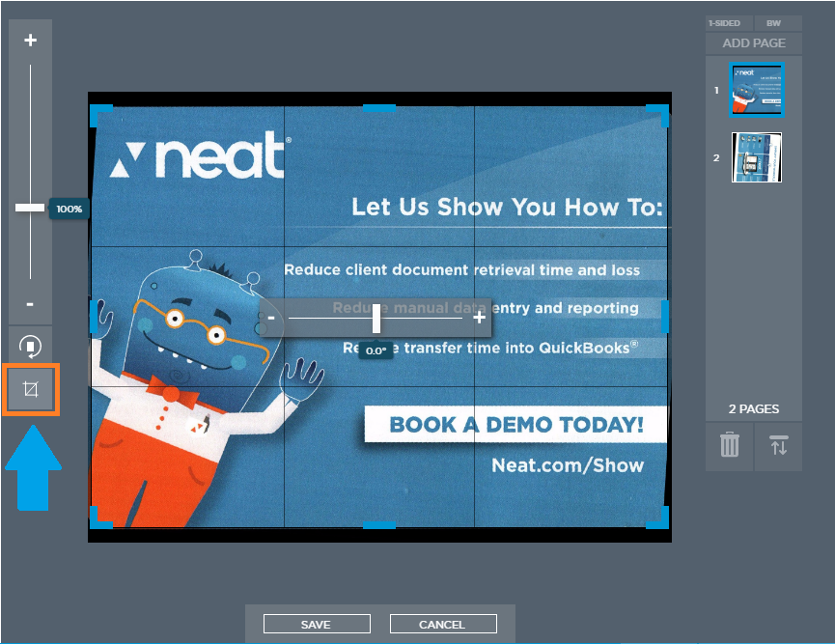
Task: Click the 100% zoom indicator
Action: (x=69, y=209)
